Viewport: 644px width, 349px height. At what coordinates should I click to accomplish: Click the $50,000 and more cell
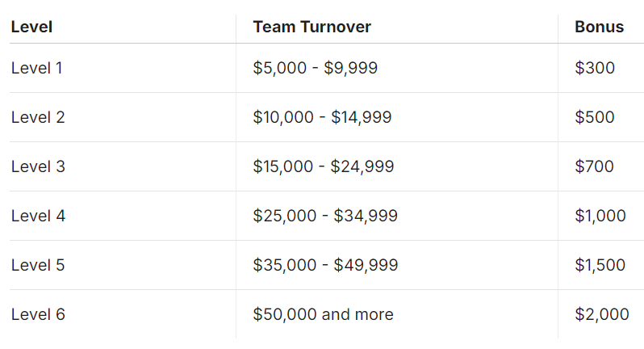point(323,314)
